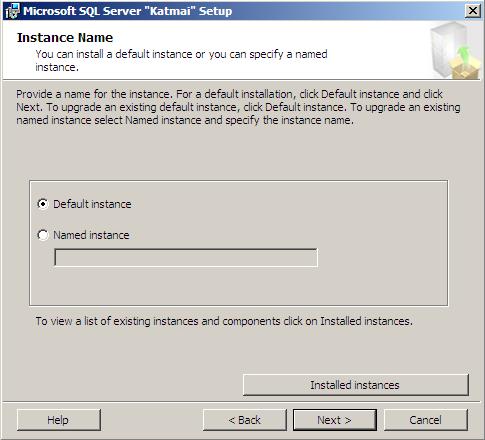The image size is (485, 440).
Task: Go to previous step with Back
Action: pos(245,420)
